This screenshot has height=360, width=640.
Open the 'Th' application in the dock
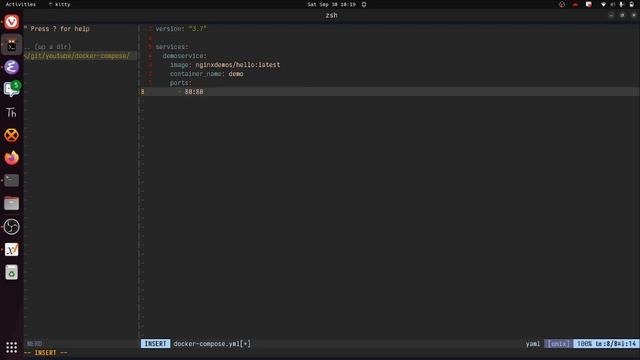coord(11,113)
